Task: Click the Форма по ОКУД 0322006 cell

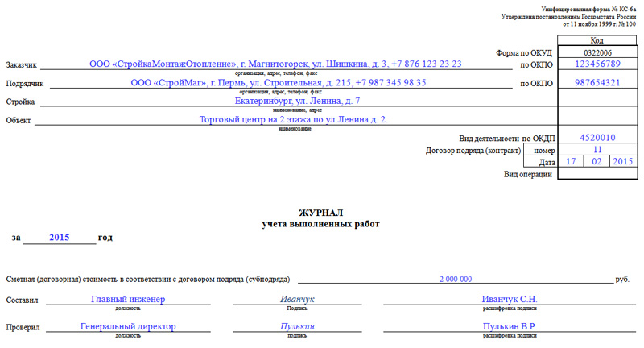Action: click(597, 52)
